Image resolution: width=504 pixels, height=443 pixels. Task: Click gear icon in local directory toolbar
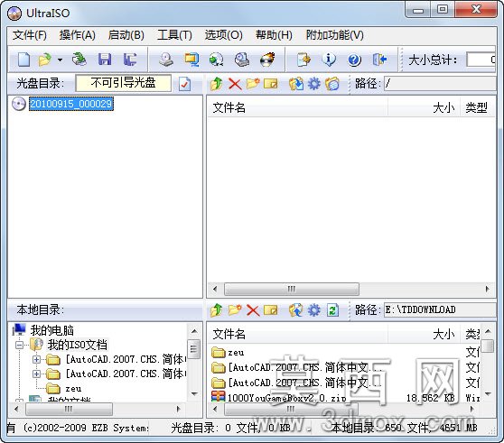(x=314, y=310)
